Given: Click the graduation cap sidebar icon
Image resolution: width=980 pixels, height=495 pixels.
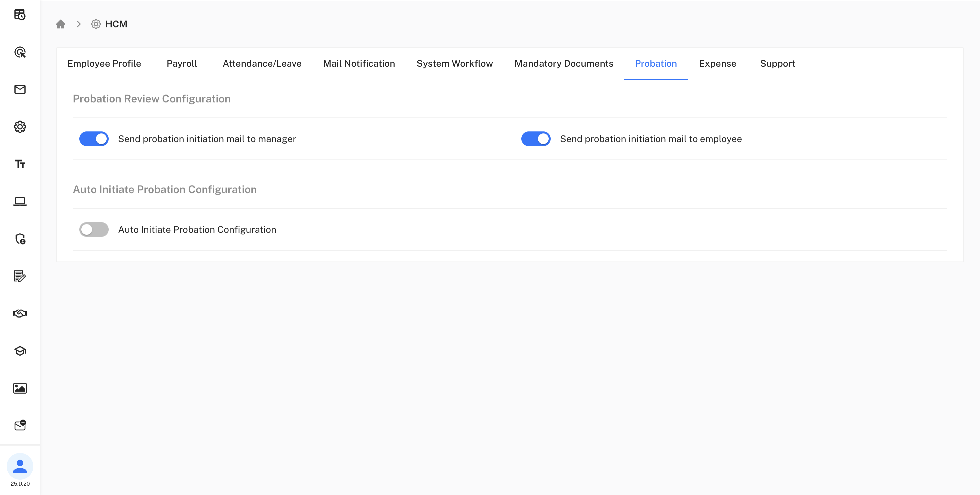Looking at the screenshot, I should click(20, 351).
